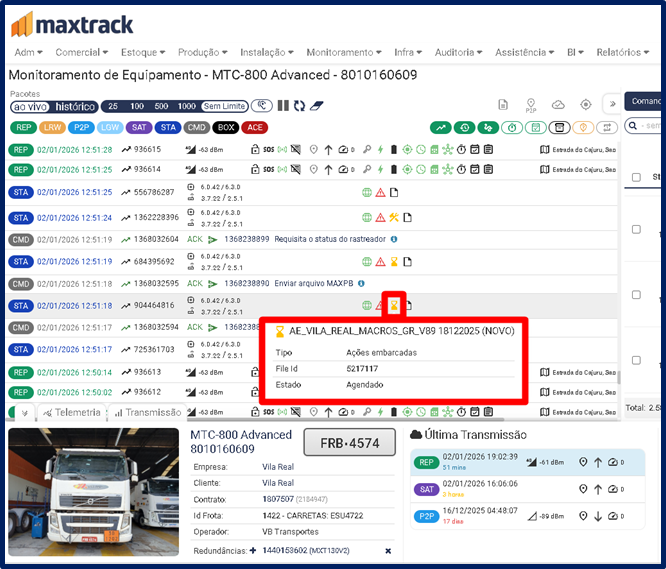Click the refresh packets icon
The width and height of the screenshot is (666, 569).
pyautogui.click(x=299, y=106)
